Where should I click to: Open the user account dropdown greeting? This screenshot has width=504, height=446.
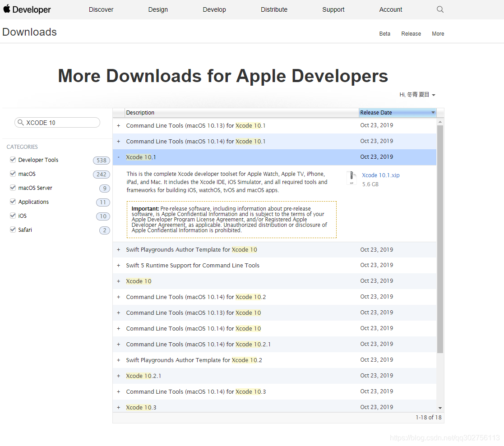[417, 94]
